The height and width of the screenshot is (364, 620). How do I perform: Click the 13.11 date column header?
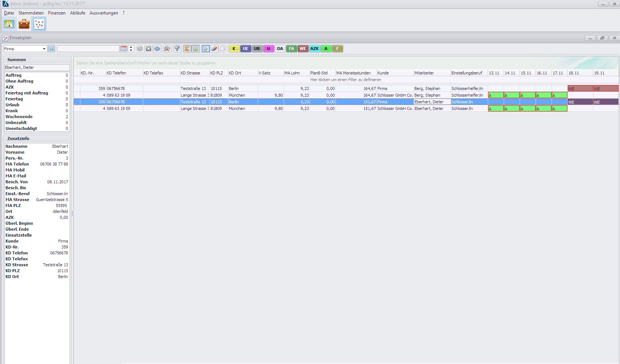point(496,73)
